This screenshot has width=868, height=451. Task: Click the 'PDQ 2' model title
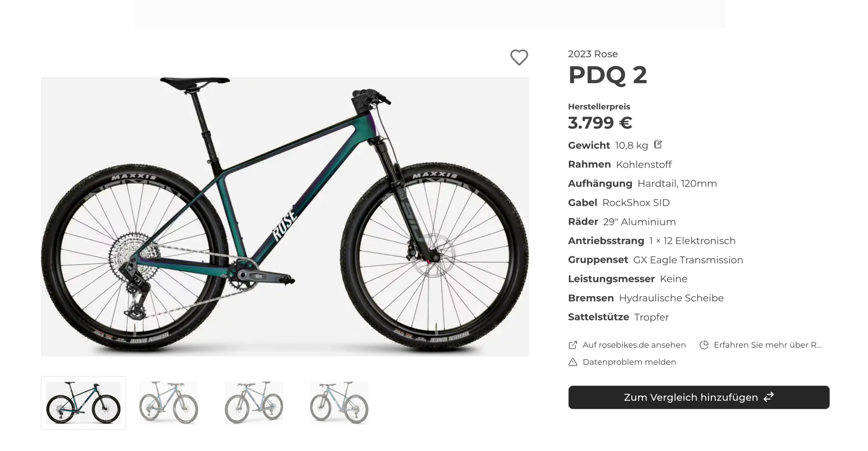coord(608,75)
